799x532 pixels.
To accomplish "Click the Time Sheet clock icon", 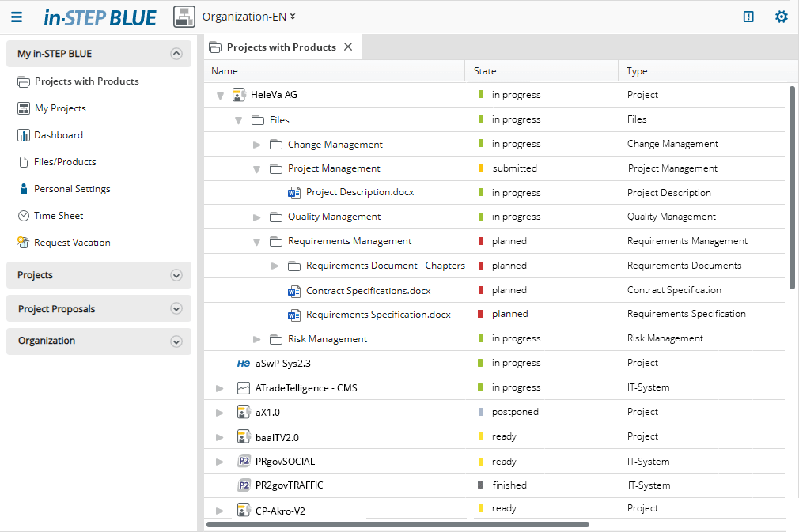I will pos(24,216).
